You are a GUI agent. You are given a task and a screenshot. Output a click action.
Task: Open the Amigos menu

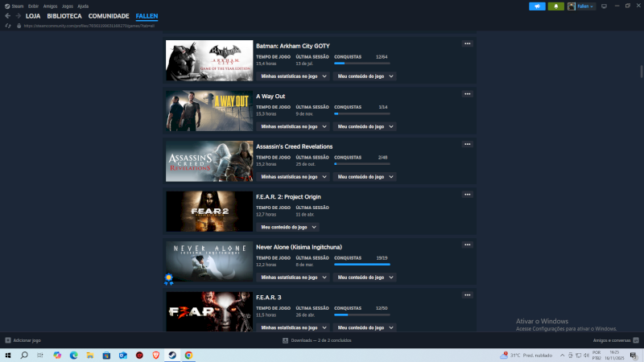[x=50, y=6]
